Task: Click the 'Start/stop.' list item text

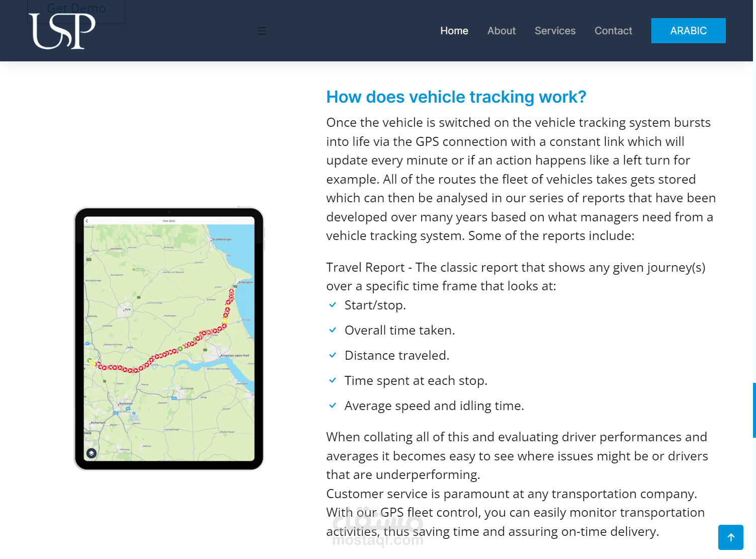Action: [375, 305]
